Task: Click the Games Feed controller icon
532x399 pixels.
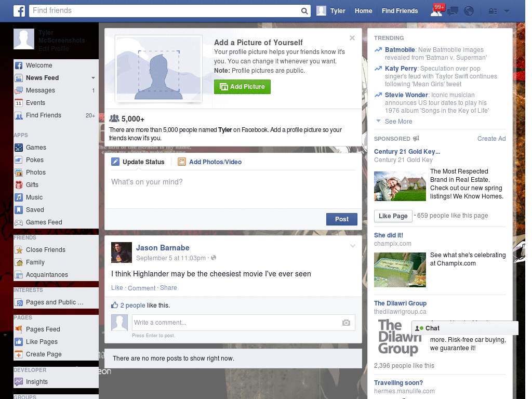Action: (x=19, y=222)
